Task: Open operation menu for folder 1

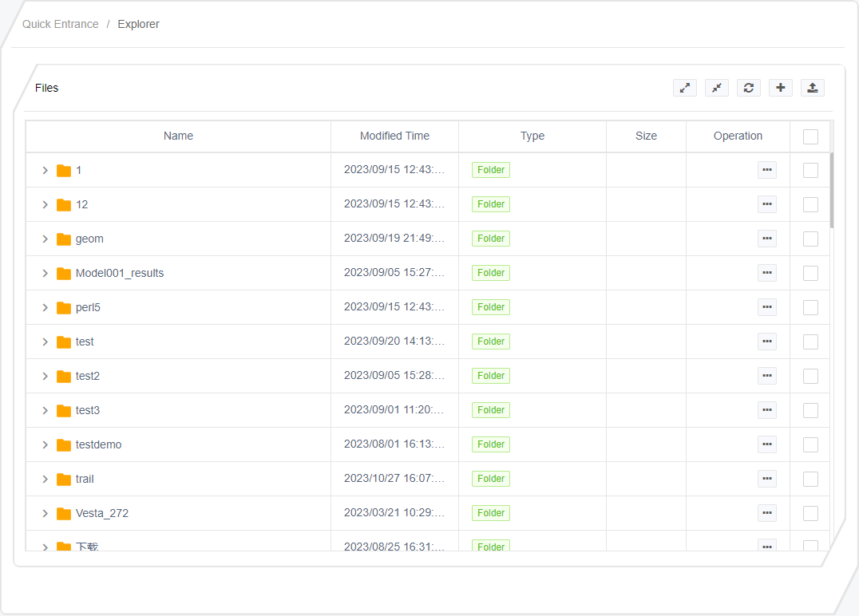Action: click(767, 170)
